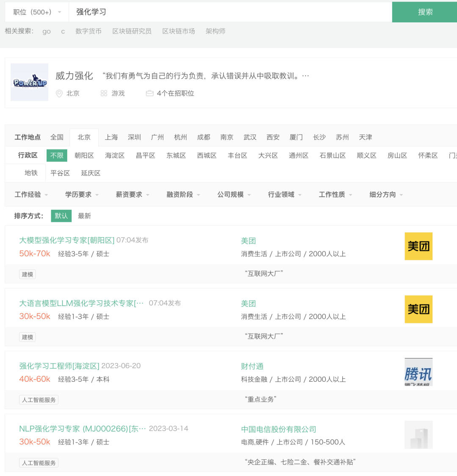Open job NLP强化学习专家 (MJ000266)
The width and height of the screenshot is (457, 476).
pyautogui.click(x=83, y=429)
